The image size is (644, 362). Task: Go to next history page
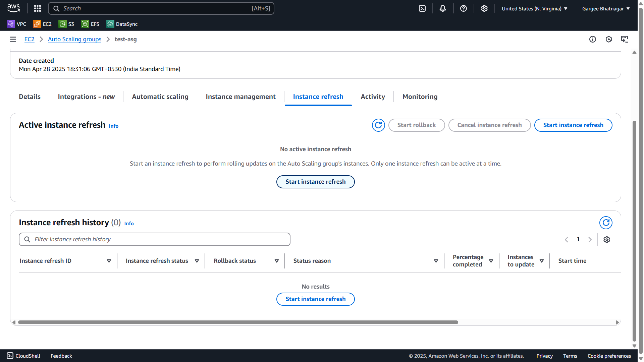(590, 240)
